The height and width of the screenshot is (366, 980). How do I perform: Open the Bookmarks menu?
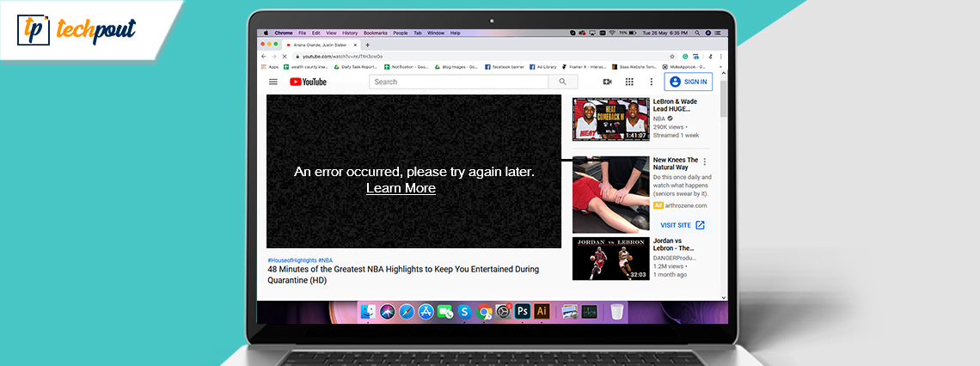point(376,33)
